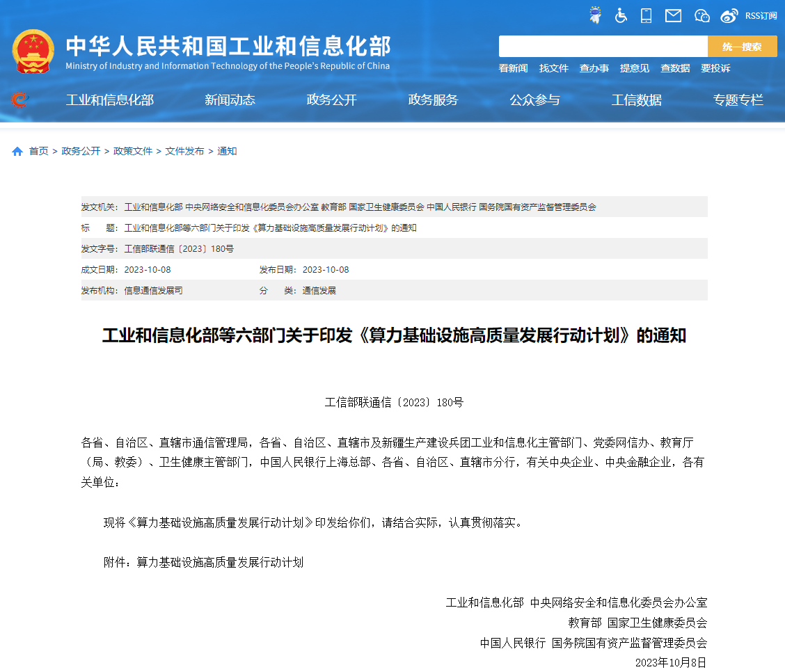Click 政策文件 in the breadcrumb
The image size is (785, 672).
coord(133,151)
